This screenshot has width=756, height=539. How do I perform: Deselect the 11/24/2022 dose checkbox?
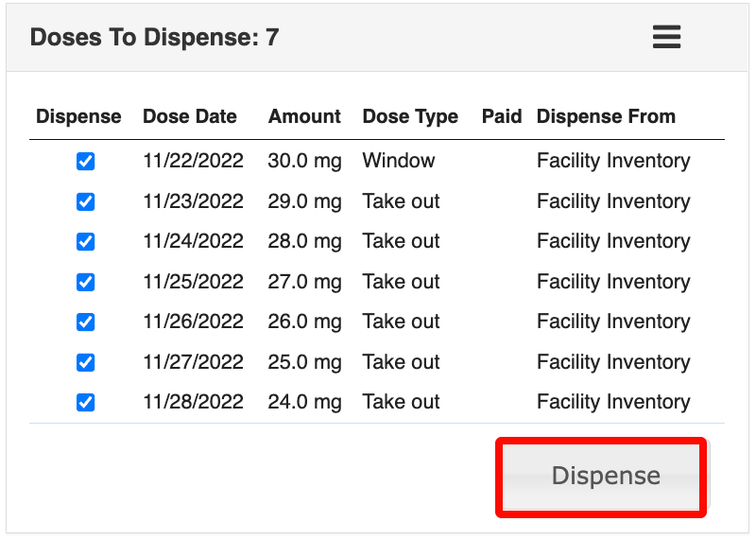[x=85, y=242]
